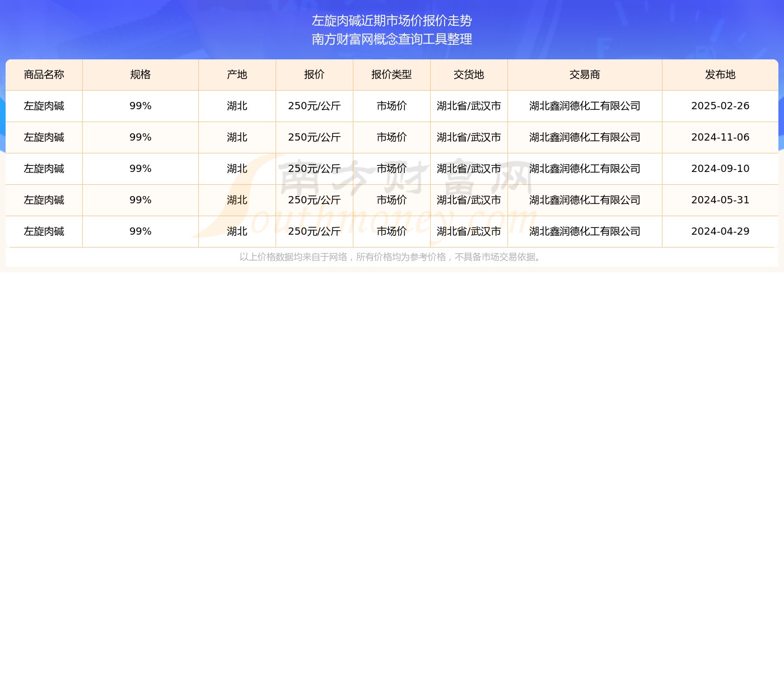This screenshot has height=675, width=784.
Task: Click 99% in the 2024-09-10 row
Action: point(141,169)
